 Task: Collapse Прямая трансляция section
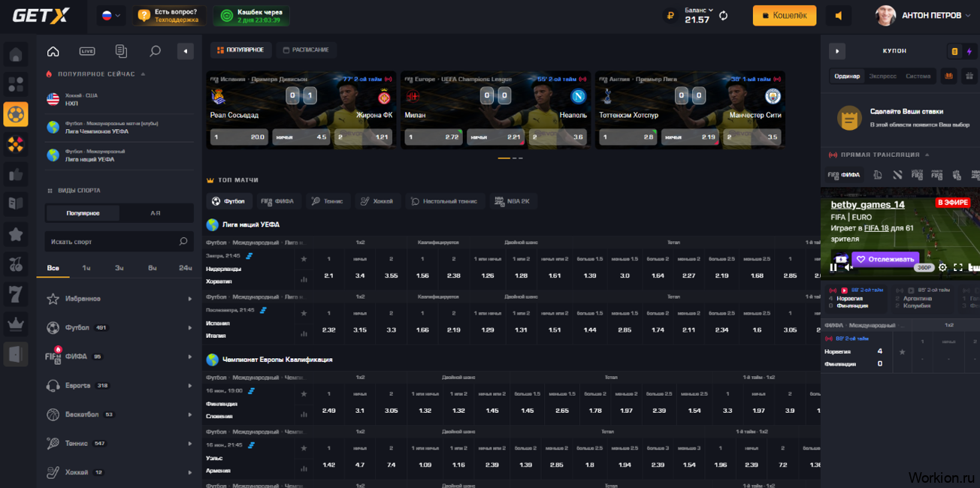click(879, 155)
